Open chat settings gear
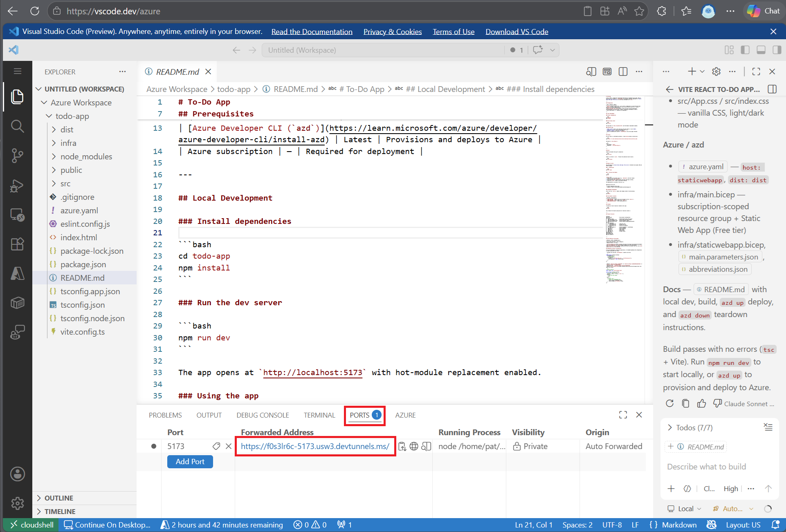Image resolution: width=786 pixels, height=532 pixels. 716,72
